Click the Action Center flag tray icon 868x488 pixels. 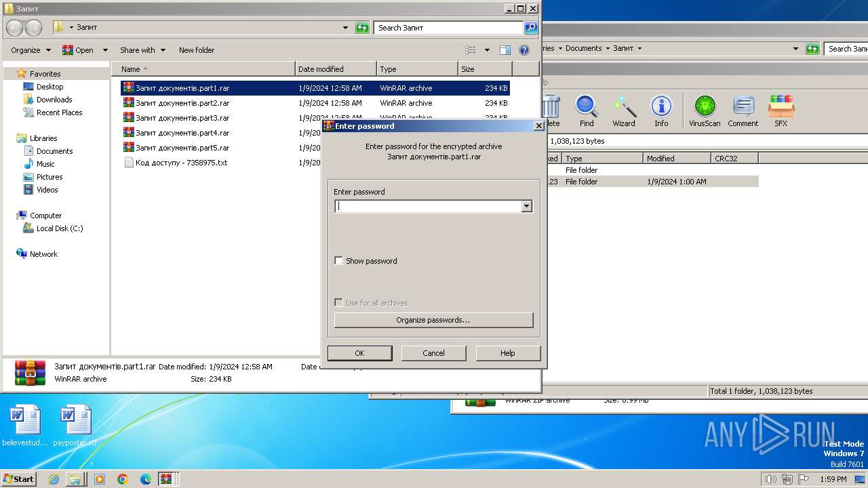[x=802, y=479]
